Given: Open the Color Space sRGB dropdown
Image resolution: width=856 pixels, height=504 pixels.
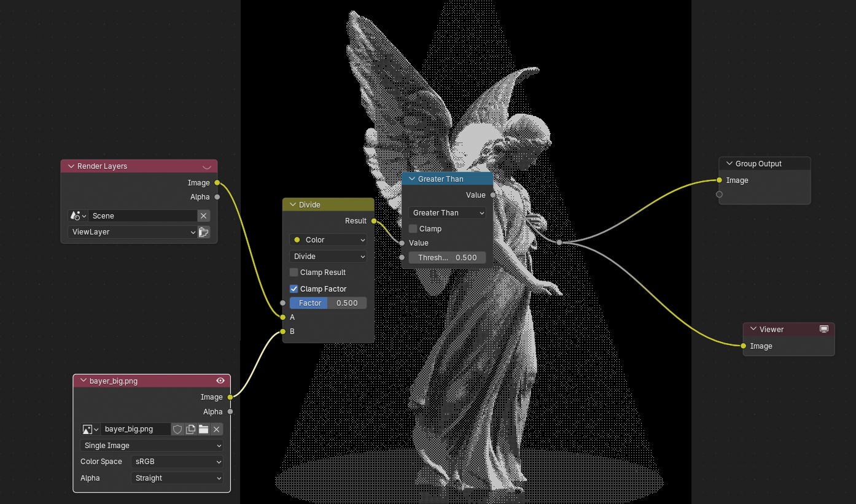Looking at the screenshot, I should (177, 462).
